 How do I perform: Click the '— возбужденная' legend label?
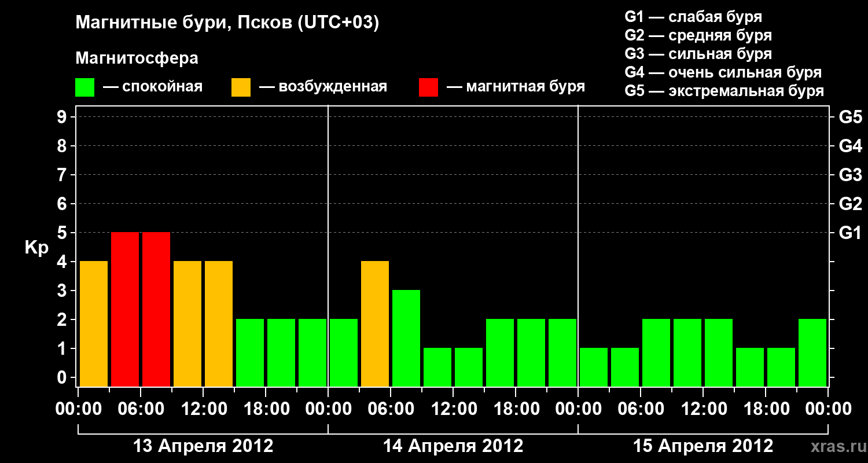click(323, 87)
